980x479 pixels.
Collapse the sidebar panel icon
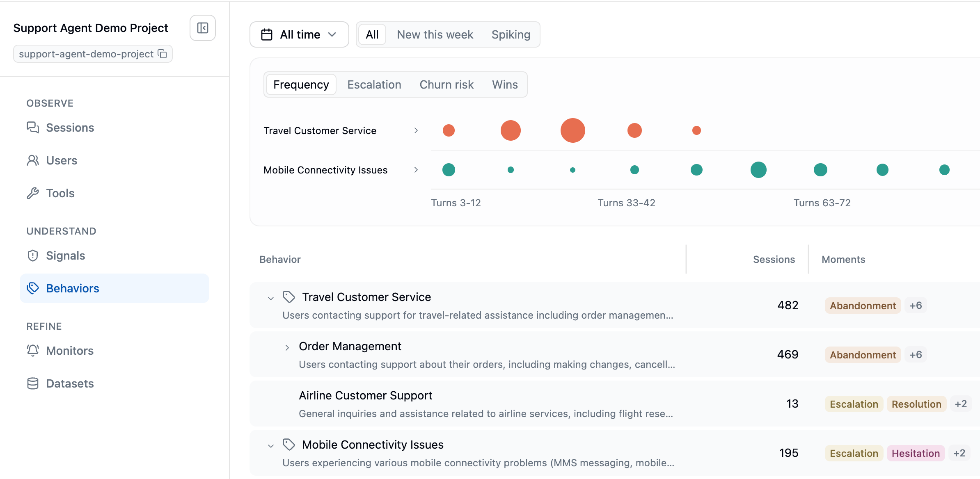203,28
